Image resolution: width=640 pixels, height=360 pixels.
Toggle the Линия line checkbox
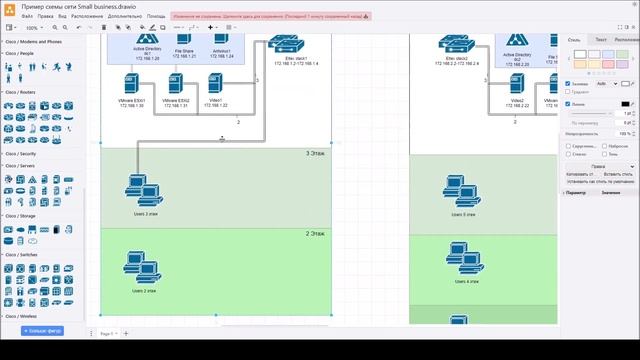pyautogui.click(x=567, y=104)
